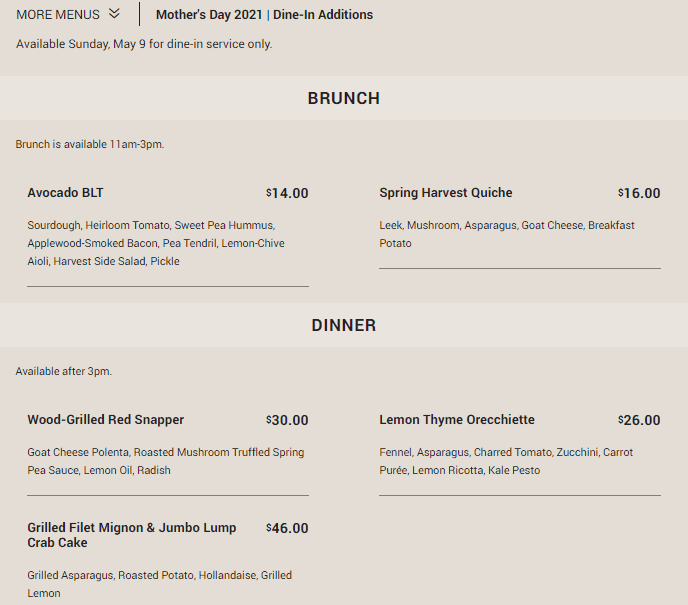
Task: Open the MORE MENUS dropdown
Action: 68,14
